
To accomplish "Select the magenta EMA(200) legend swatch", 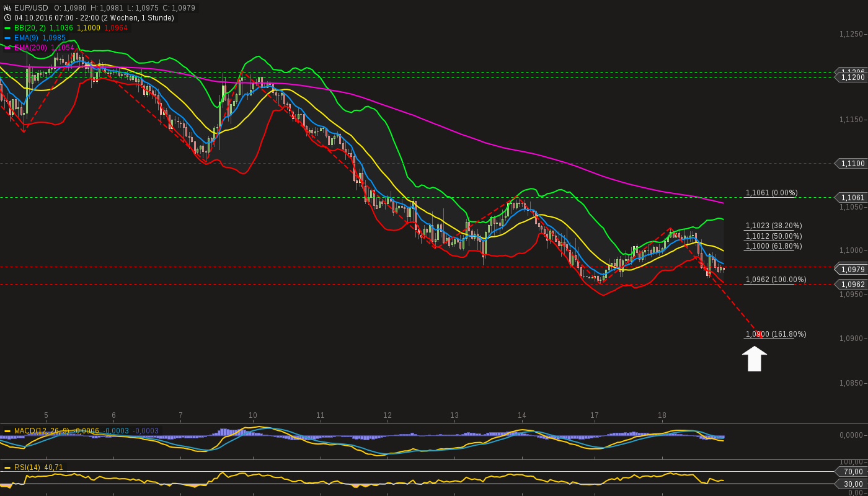I will tap(7, 48).
